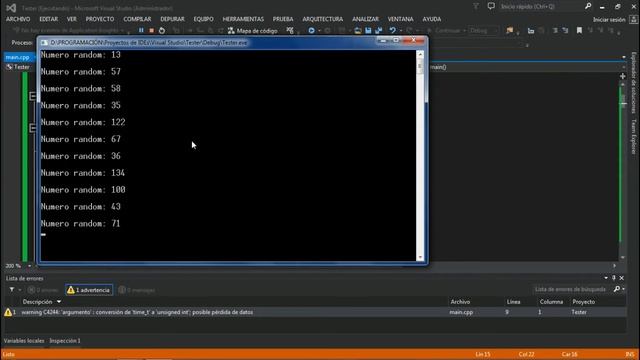Click the main.cpp cell in the error list

point(461,313)
